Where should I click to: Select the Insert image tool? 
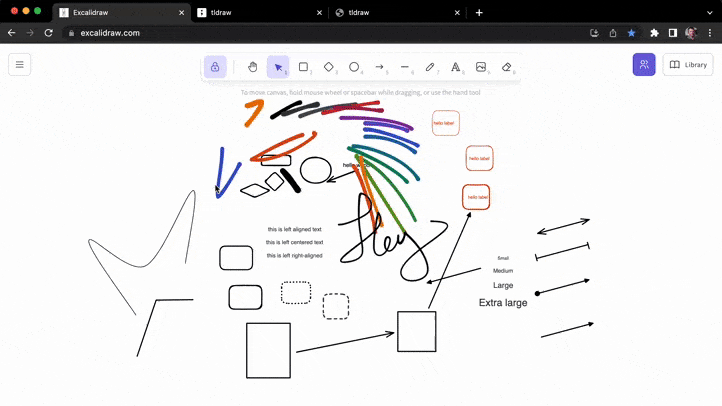(x=481, y=67)
